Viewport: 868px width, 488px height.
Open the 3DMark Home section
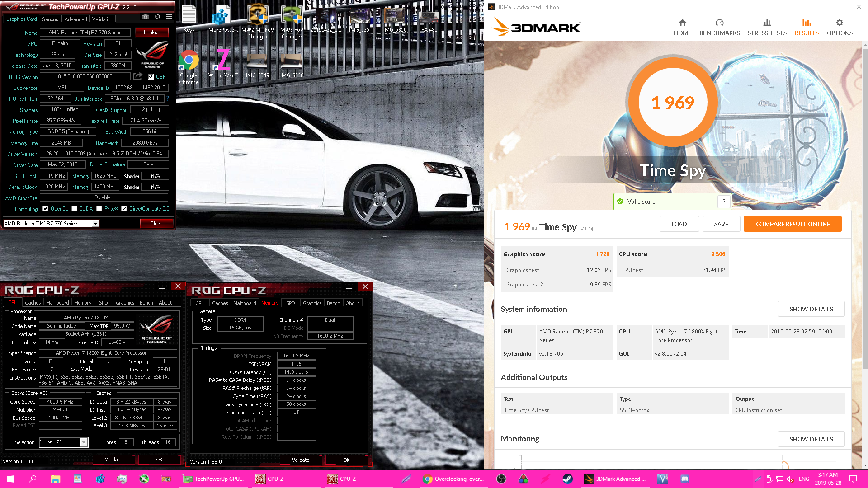click(682, 28)
